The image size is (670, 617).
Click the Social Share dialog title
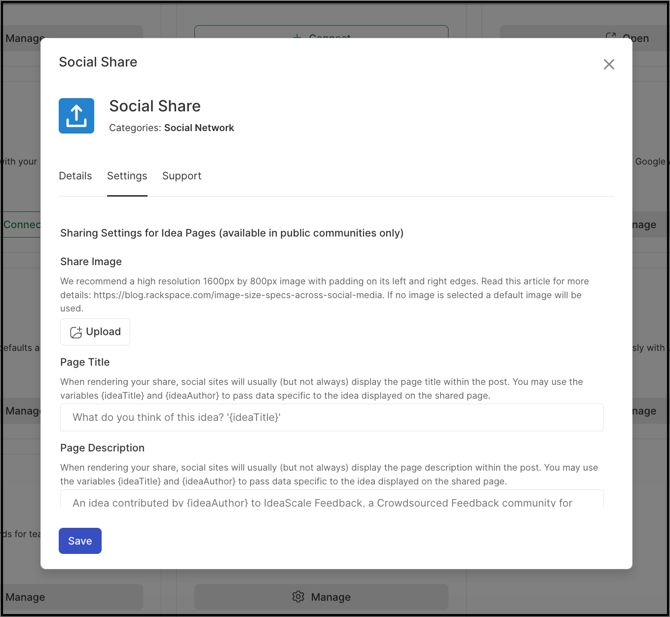pyautogui.click(x=98, y=62)
